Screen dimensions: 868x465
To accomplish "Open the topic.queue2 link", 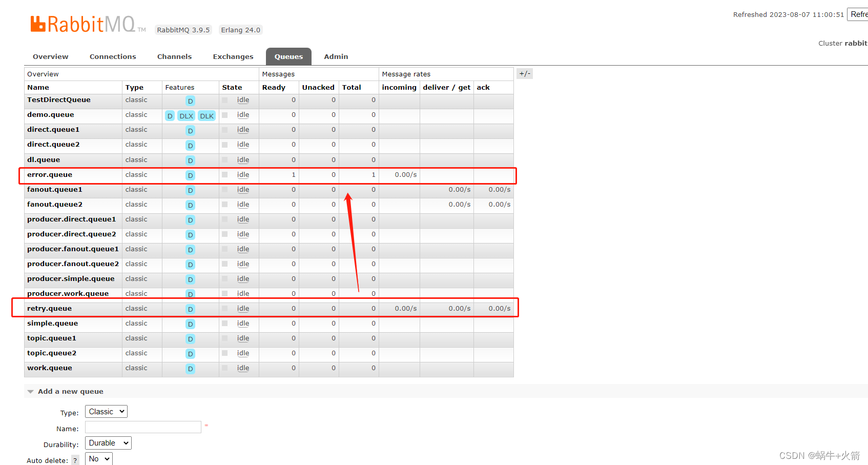I will (52, 353).
